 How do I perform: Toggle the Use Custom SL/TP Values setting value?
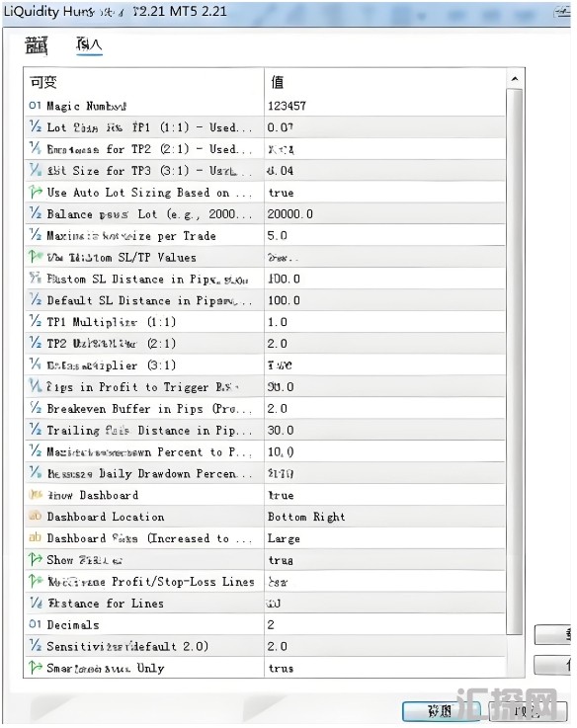(283, 258)
